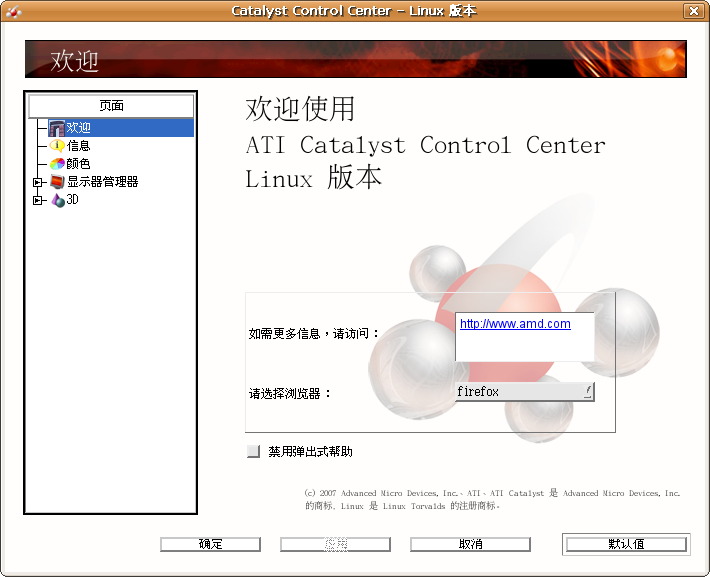Click the 如需更多信息，请访问 label
Viewport: 710px width, 577px height.
point(314,334)
